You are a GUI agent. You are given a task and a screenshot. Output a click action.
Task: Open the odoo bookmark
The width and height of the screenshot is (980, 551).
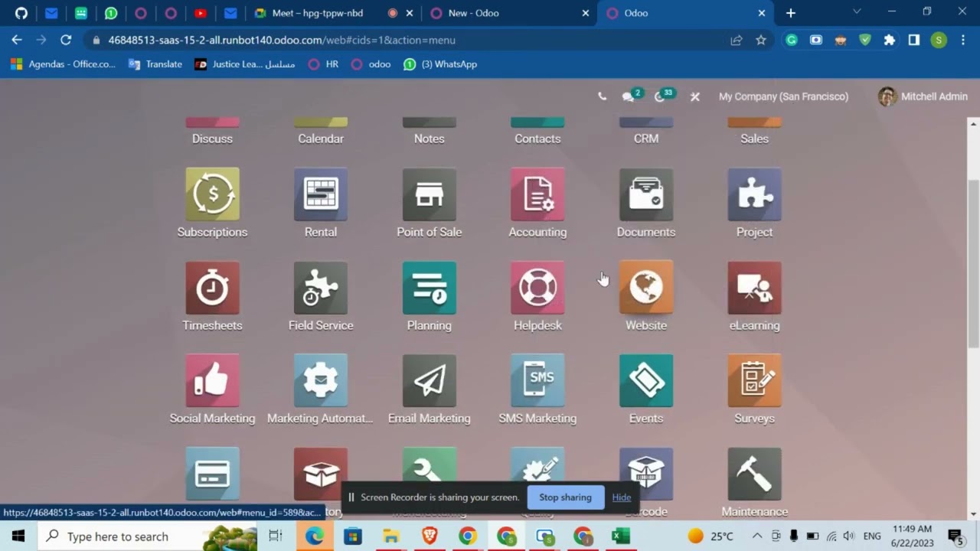(371, 64)
